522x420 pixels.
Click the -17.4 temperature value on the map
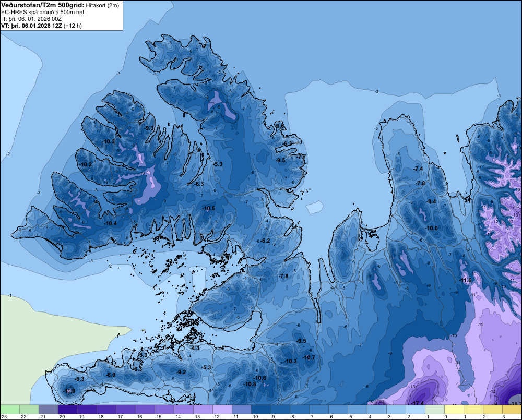tap(418, 403)
